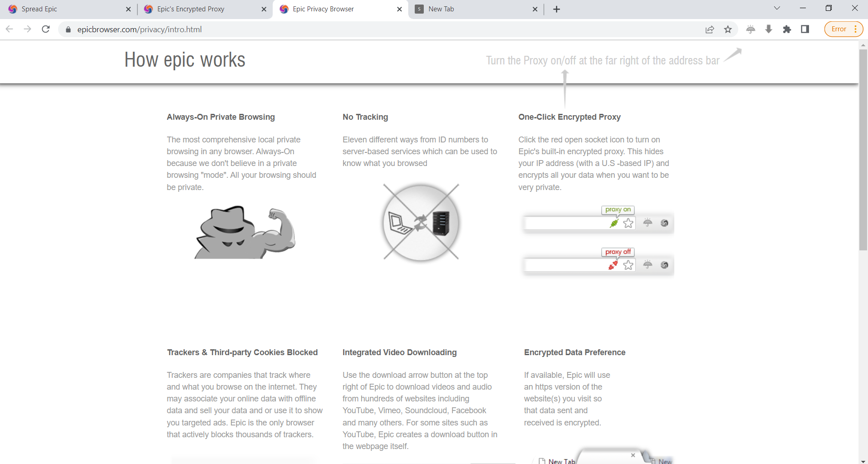This screenshot has width=868, height=464.
Task: Close the New Tab tab
Action: 535,9
